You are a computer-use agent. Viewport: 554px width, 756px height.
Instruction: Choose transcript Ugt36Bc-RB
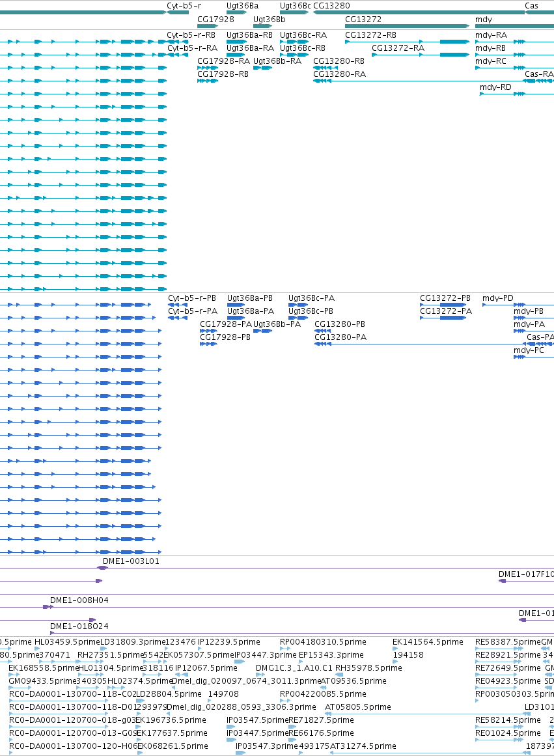pos(303,48)
